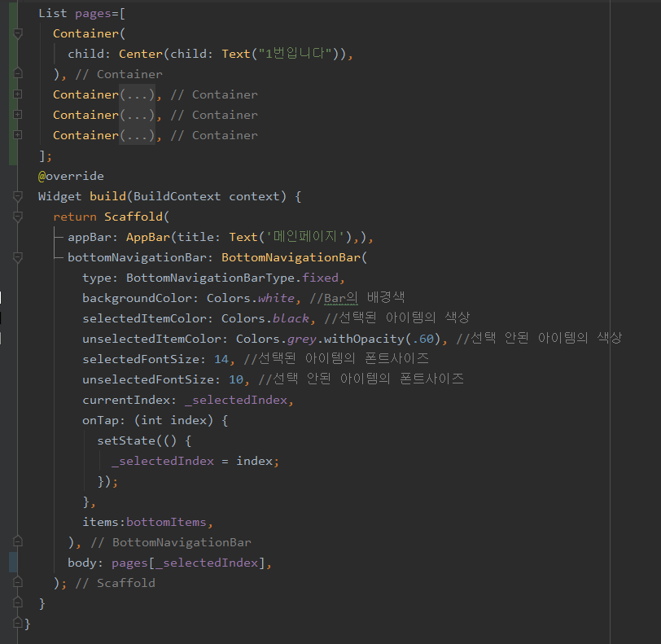This screenshot has width=661, height=644.
Task: Click the italic 'white' color constant
Action: point(276,298)
